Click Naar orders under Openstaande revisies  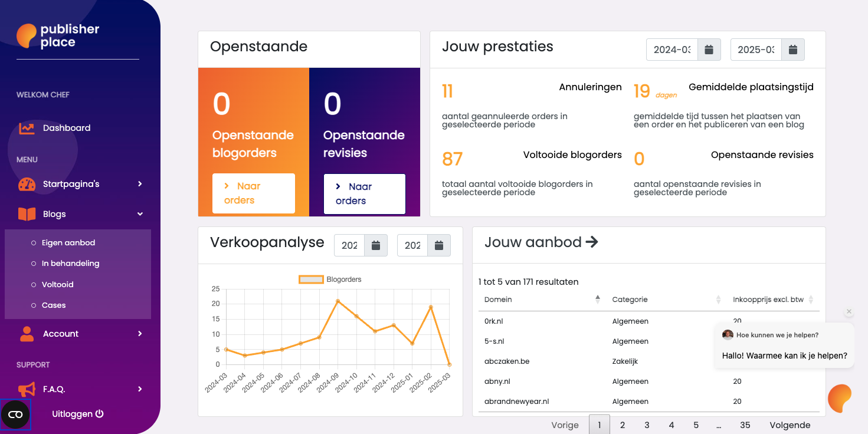(365, 194)
